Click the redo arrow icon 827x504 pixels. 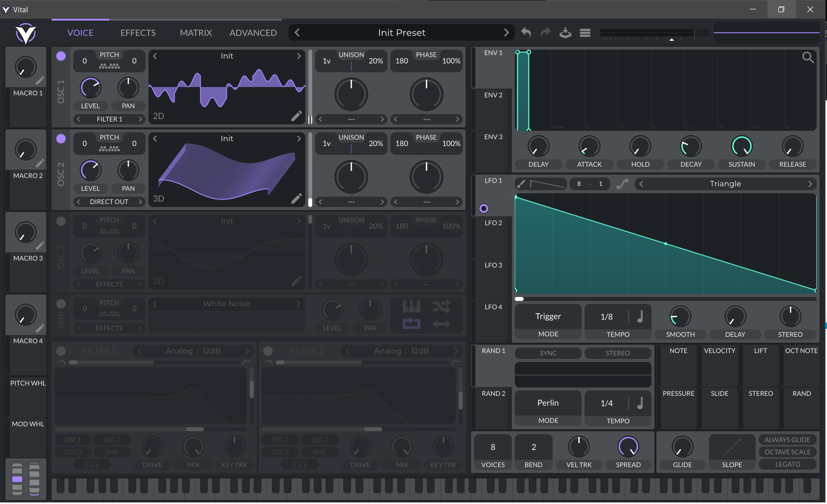[x=546, y=32]
